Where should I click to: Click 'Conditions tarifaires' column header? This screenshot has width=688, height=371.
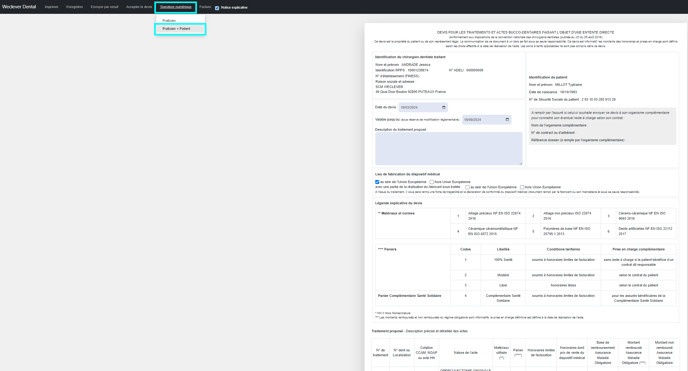click(x=563, y=250)
